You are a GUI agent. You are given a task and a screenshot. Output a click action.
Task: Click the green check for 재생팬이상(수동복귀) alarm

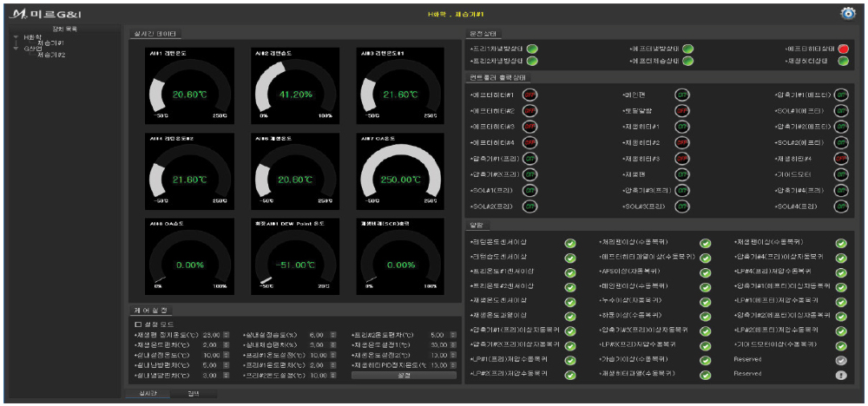click(x=841, y=244)
